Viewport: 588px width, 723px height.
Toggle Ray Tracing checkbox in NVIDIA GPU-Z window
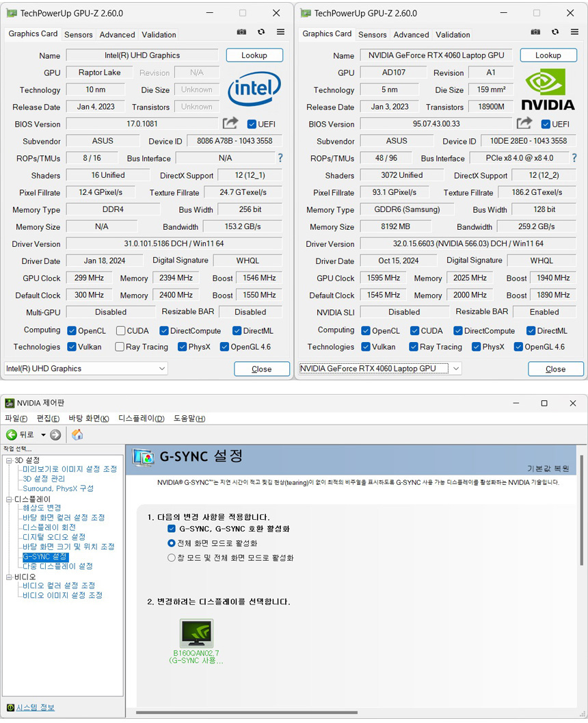tap(414, 347)
